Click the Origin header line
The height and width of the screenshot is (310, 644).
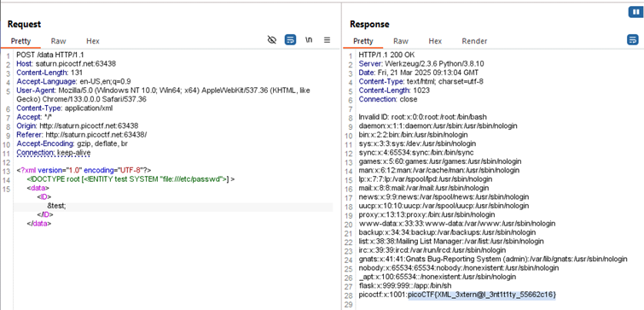point(78,126)
